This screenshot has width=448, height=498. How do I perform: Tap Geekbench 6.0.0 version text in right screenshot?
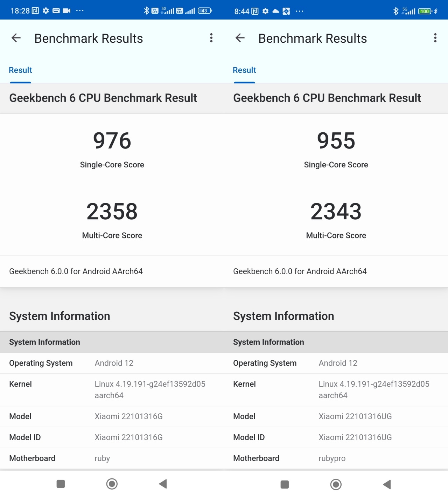point(300,271)
